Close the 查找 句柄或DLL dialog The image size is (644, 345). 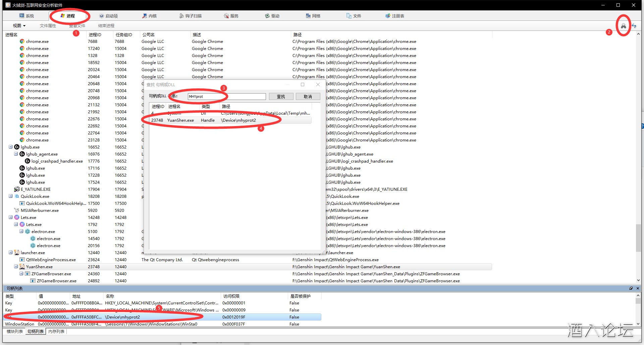pos(318,84)
